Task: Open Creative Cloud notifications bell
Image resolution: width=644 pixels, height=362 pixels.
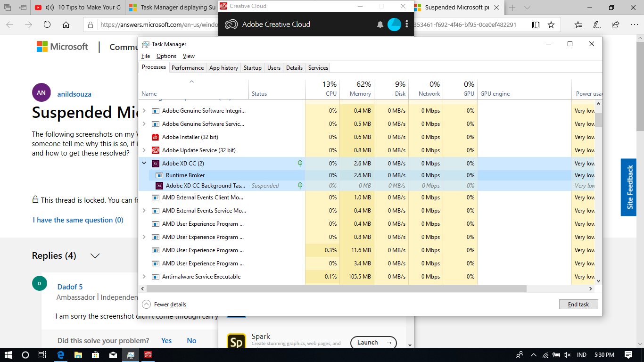Action: [380, 25]
